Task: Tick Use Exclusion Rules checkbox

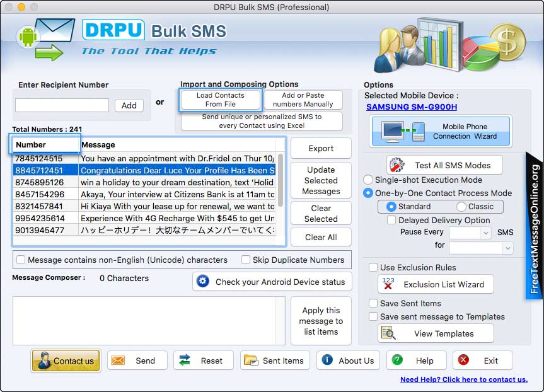Action: 373,267
